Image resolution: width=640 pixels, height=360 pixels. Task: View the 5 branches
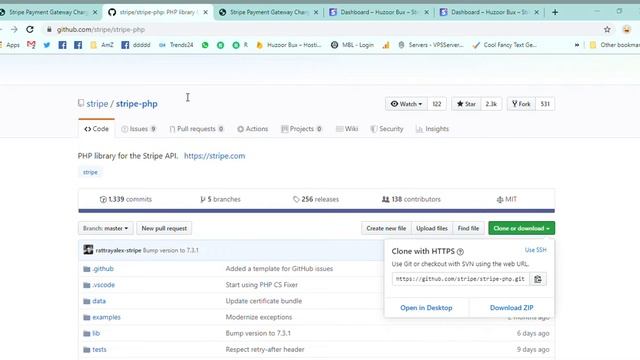click(x=220, y=199)
